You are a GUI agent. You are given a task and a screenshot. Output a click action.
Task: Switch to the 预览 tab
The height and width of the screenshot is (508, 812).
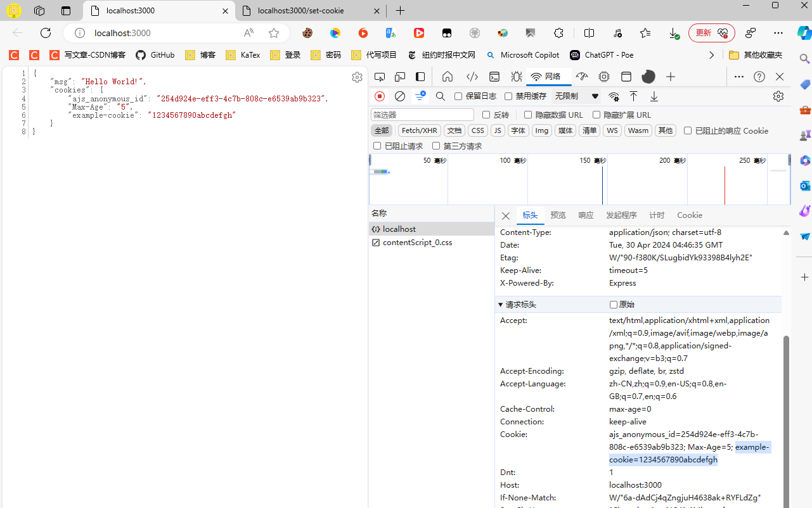pos(558,215)
